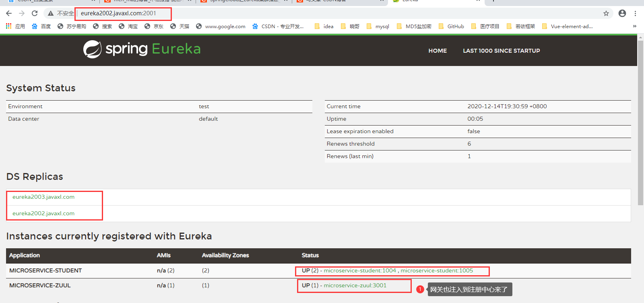This screenshot has height=303, width=644.
Task: Open the Chrome profile avatar
Action: [x=622, y=13]
